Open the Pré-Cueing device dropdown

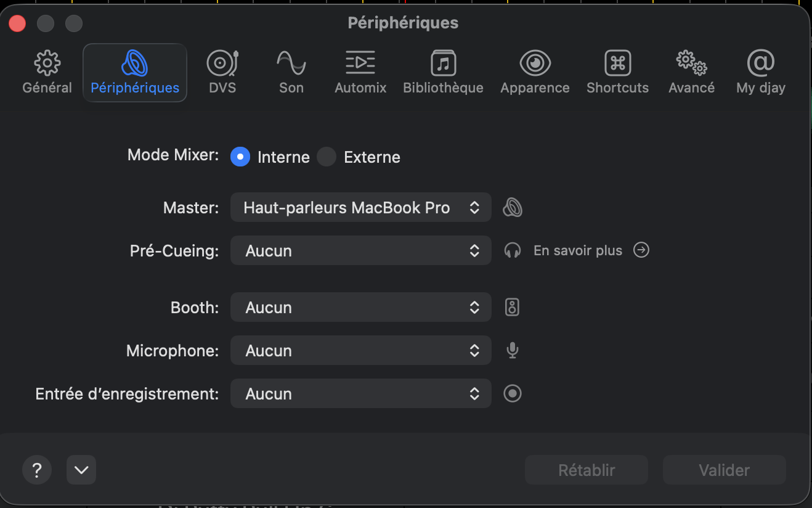coord(360,251)
